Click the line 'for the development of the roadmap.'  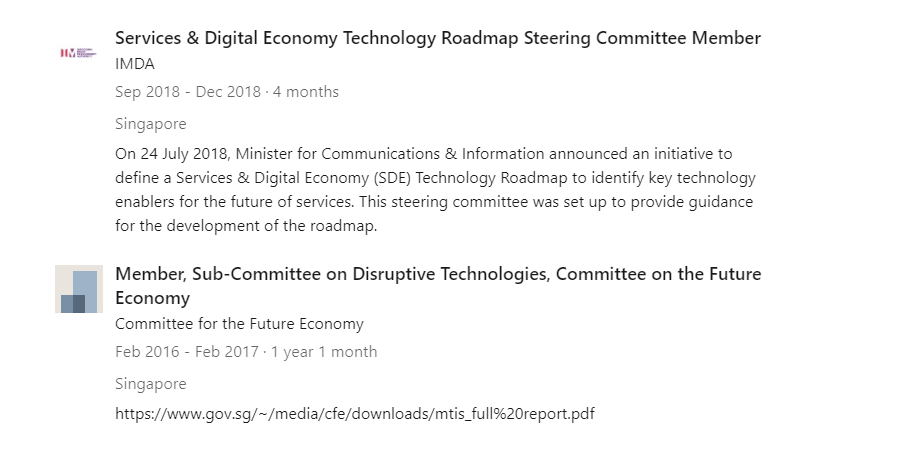246,226
